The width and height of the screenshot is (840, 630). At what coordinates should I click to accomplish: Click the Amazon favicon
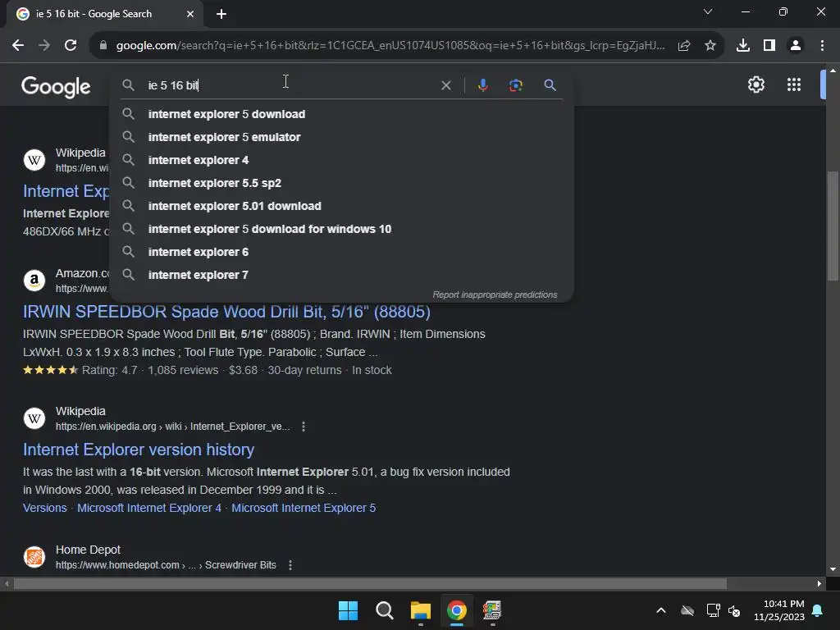[x=34, y=281]
